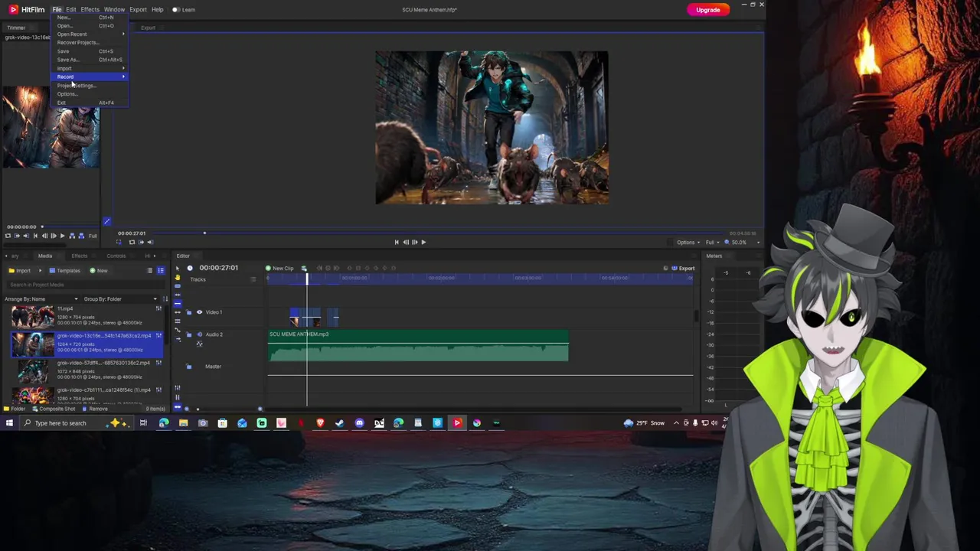Jump trimmer to start
Image resolution: width=980 pixels, height=551 pixels.
(35, 236)
